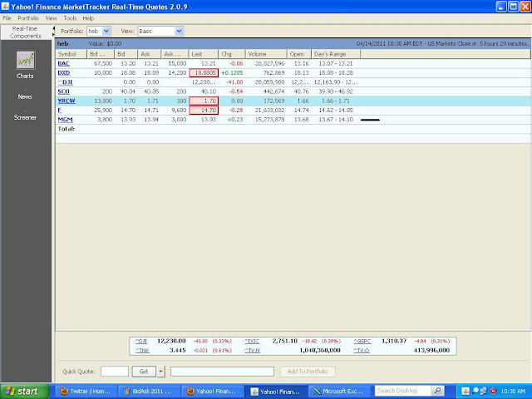532x399 pixels.
Task: Switch to BidAsk 2011 taskbar window
Action: [x=150, y=392]
